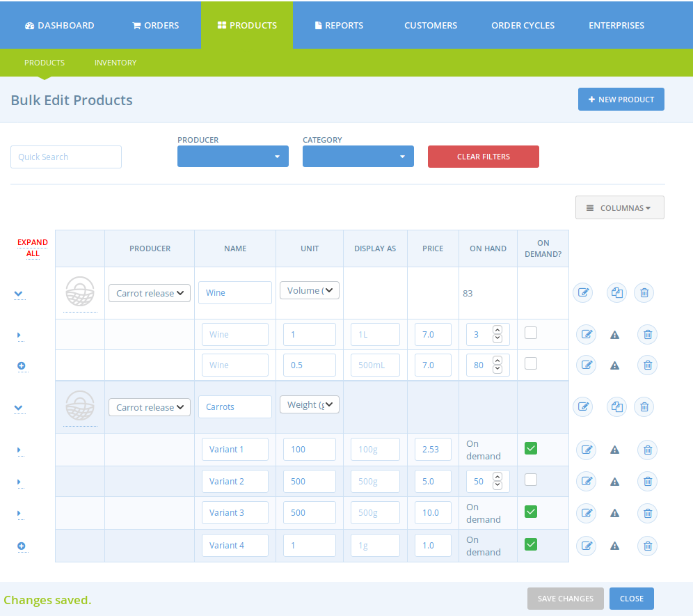Collapse the Wine product variants
693x616 pixels.
(x=18, y=294)
